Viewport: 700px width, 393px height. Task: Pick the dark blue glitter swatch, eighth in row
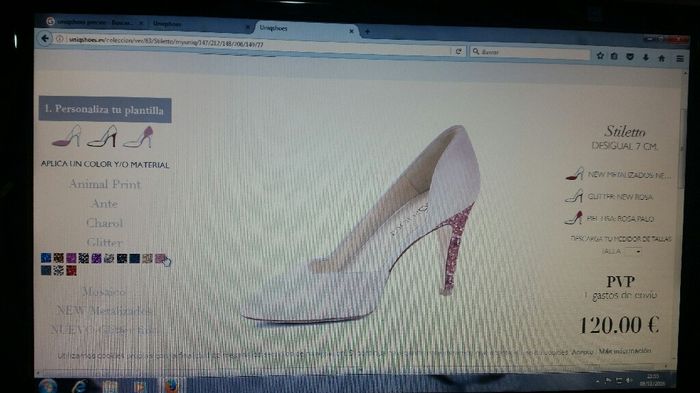click(x=134, y=258)
